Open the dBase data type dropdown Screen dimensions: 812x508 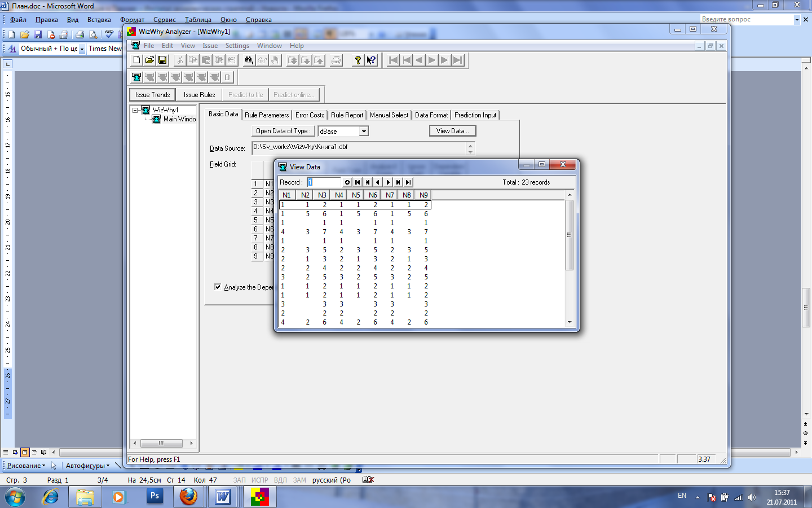(x=364, y=131)
